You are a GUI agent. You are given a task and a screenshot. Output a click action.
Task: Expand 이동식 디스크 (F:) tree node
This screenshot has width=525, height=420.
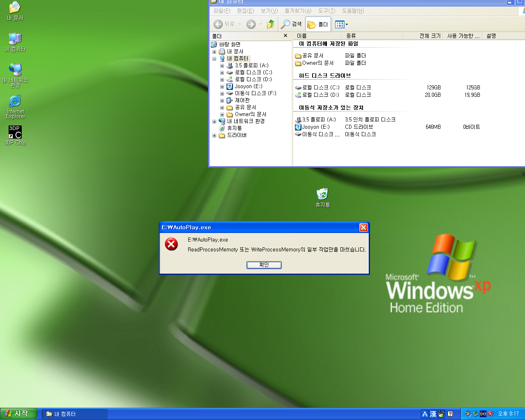click(x=222, y=94)
